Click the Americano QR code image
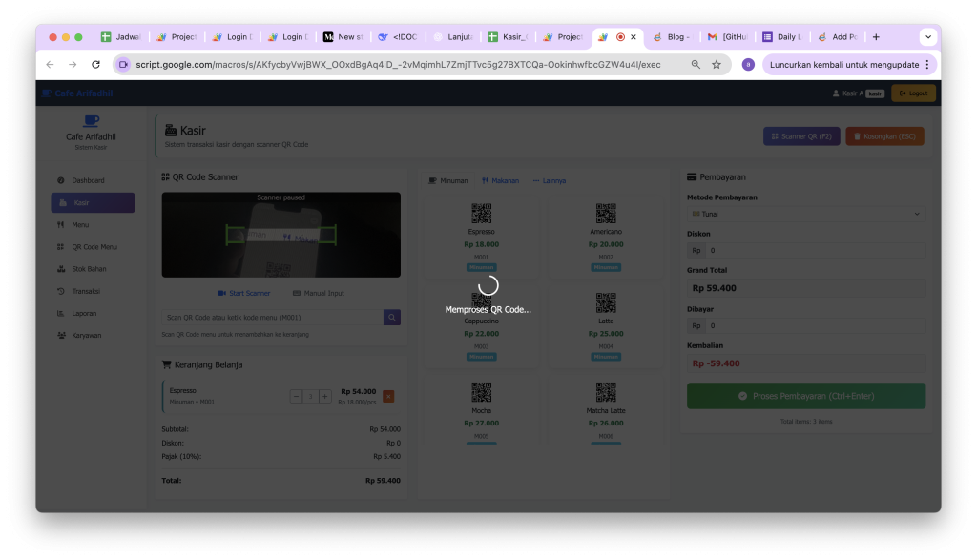Viewport: 977px width, 560px height. click(x=606, y=214)
